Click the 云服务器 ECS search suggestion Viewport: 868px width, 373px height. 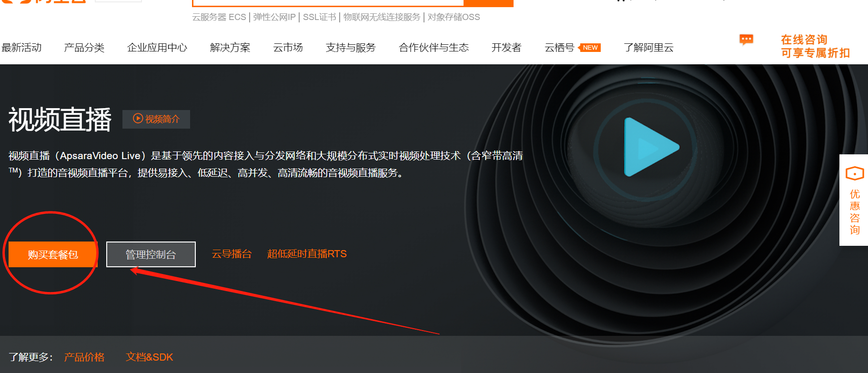(219, 17)
